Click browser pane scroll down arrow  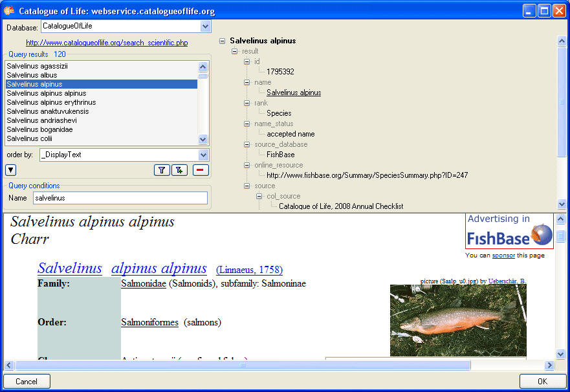(560, 354)
